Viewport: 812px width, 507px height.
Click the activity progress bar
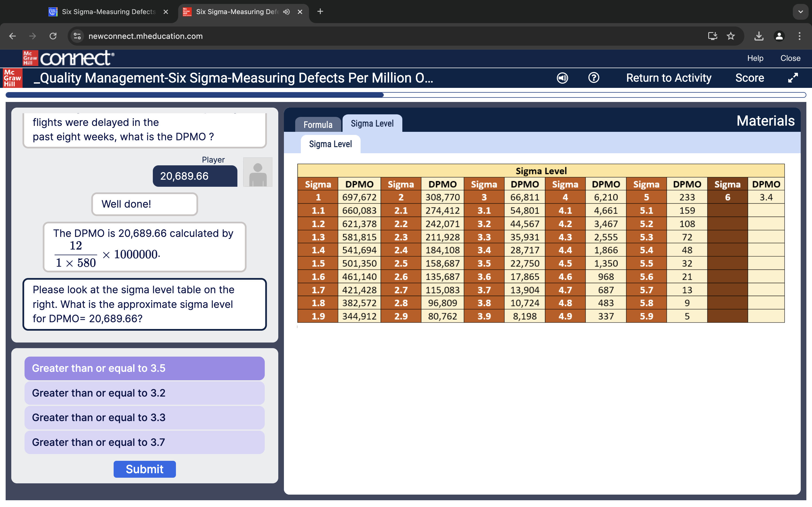(x=406, y=95)
